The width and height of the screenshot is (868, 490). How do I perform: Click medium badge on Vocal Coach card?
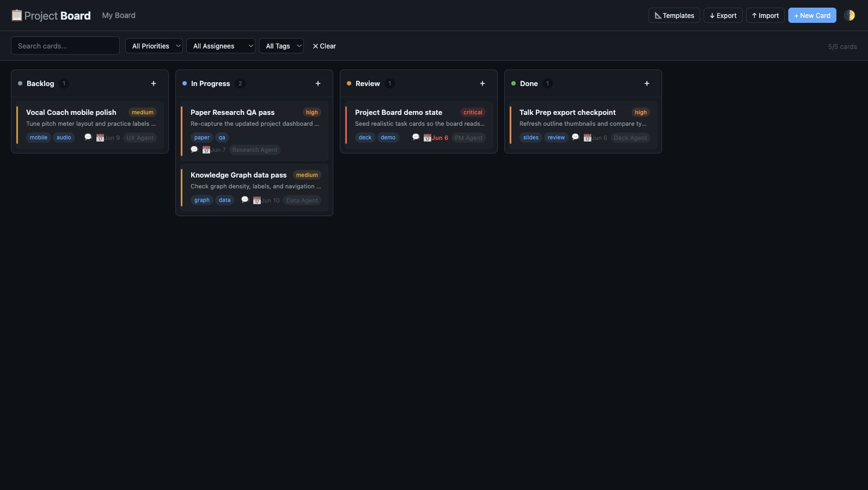point(143,112)
